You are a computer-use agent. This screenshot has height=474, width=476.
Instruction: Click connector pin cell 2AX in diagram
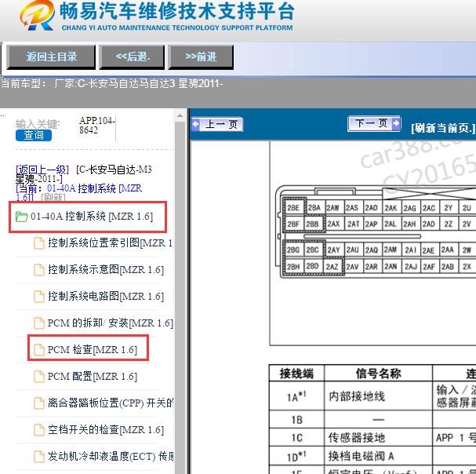coord(333,224)
